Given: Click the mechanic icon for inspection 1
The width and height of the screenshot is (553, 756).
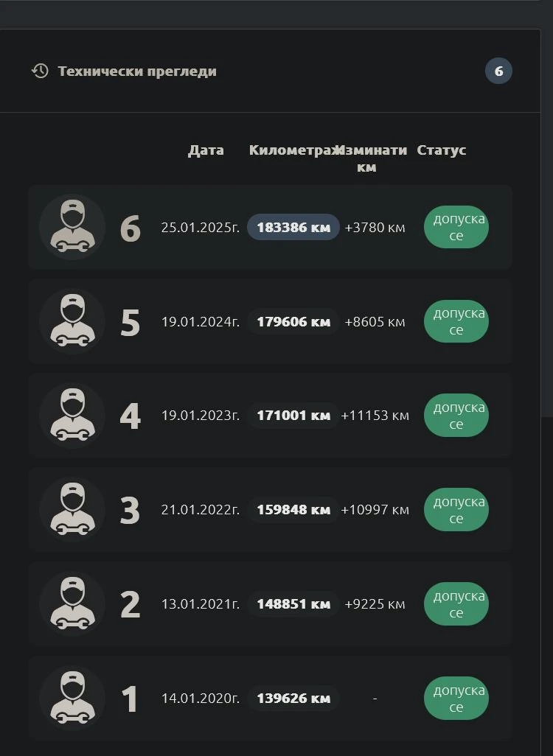Looking at the screenshot, I should point(72,699).
